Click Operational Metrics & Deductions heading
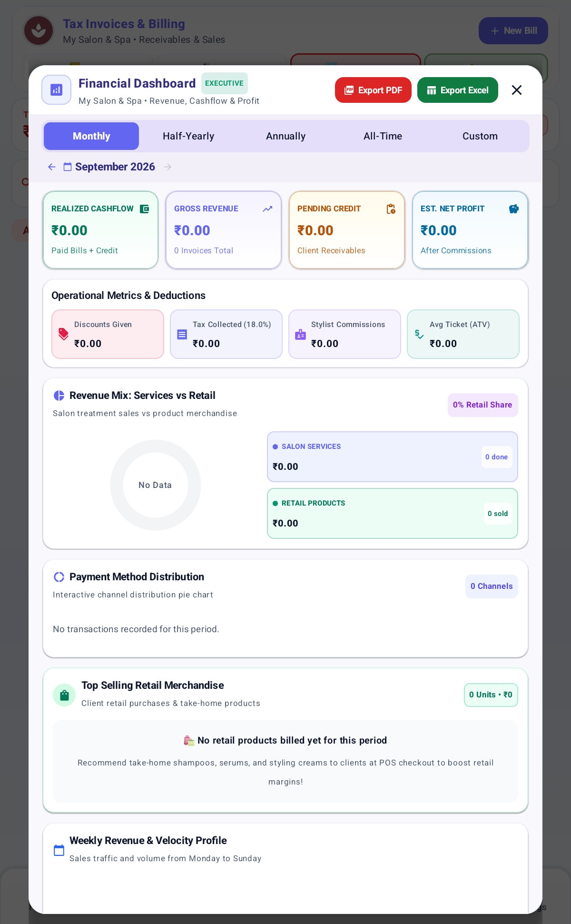The width and height of the screenshot is (571, 924). tap(128, 296)
